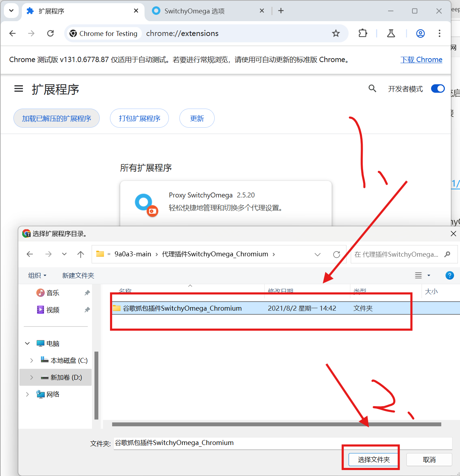Expand the address path history dropdown

pos(318,254)
